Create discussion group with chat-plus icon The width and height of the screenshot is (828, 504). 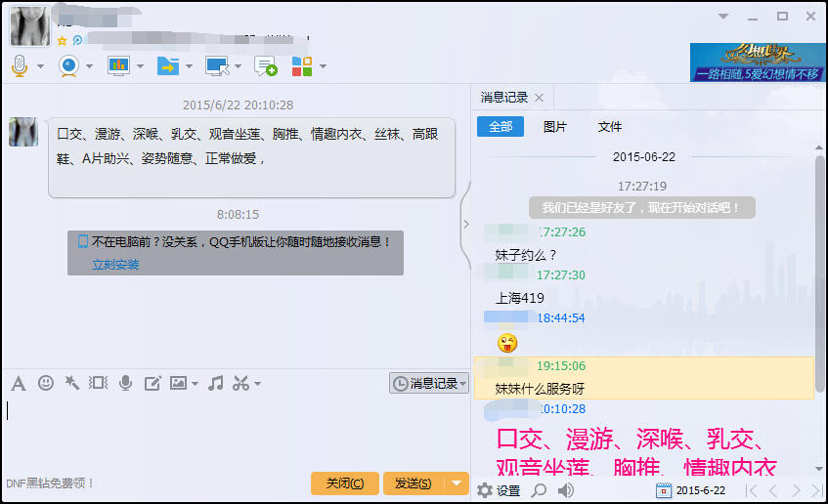(266, 66)
